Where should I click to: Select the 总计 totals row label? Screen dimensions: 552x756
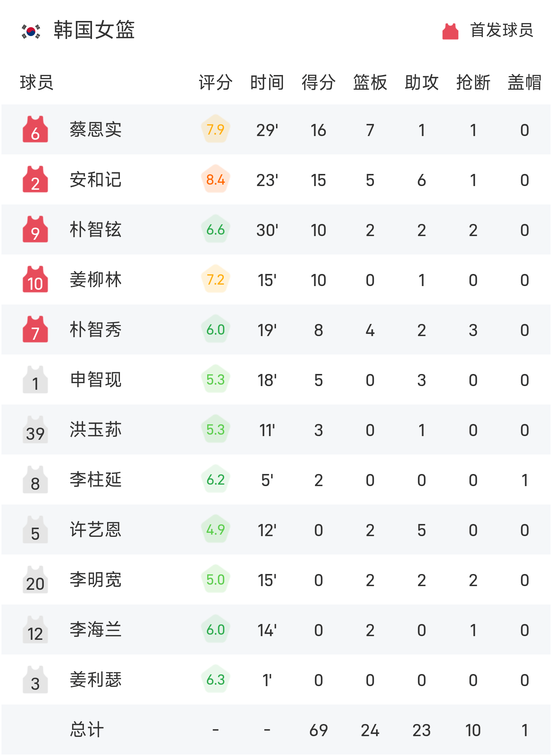(x=87, y=730)
